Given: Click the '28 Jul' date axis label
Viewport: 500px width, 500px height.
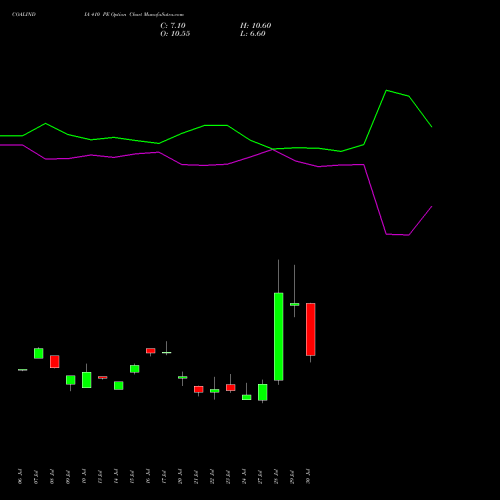Looking at the screenshot, I should 276,476.
